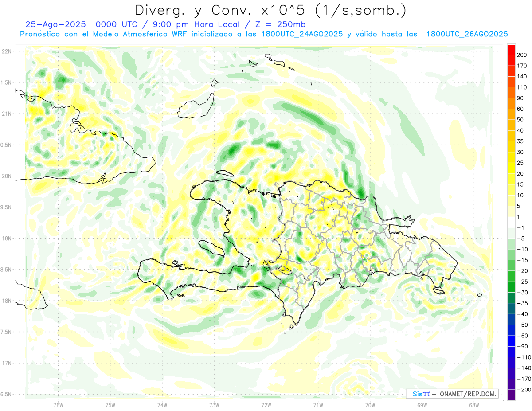The width and height of the screenshot is (532, 411).
Task: Click colorbar label '-110'
Action: [524, 357]
